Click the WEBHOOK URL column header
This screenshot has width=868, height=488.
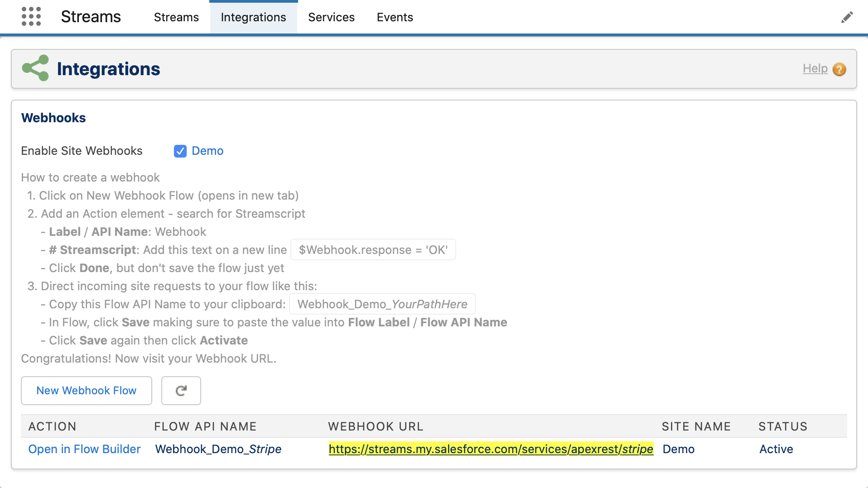pyautogui.click(x=376, y=426)
